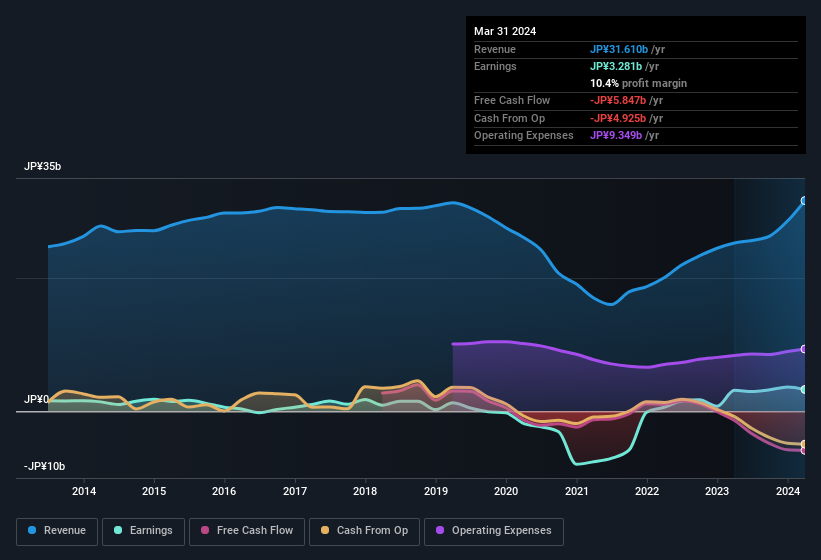Click the Operating Expenses label in tooltip
The height and width of the screenshot is (560, 821).
(524, 136)
